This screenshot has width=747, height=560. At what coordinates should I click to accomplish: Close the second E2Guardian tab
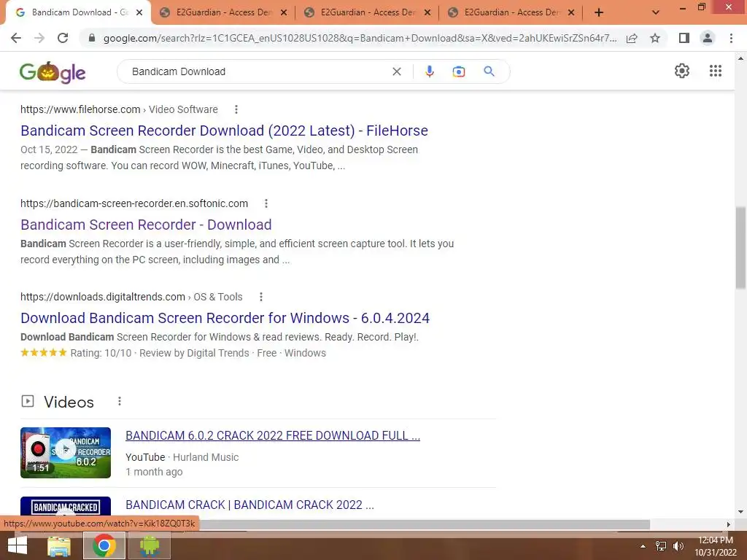(427, 13)
